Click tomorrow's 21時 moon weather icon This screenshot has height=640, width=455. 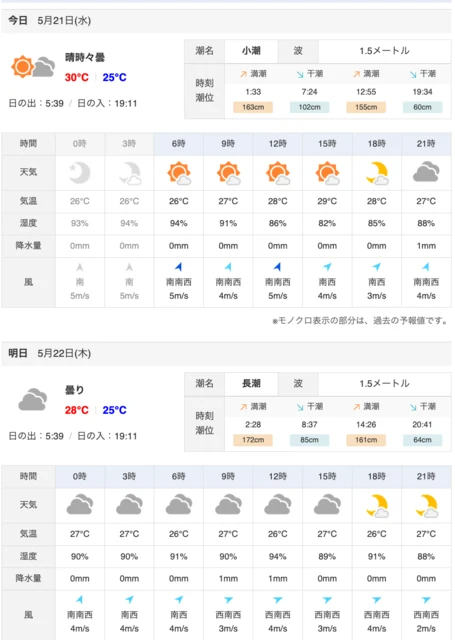pos(426,506)
